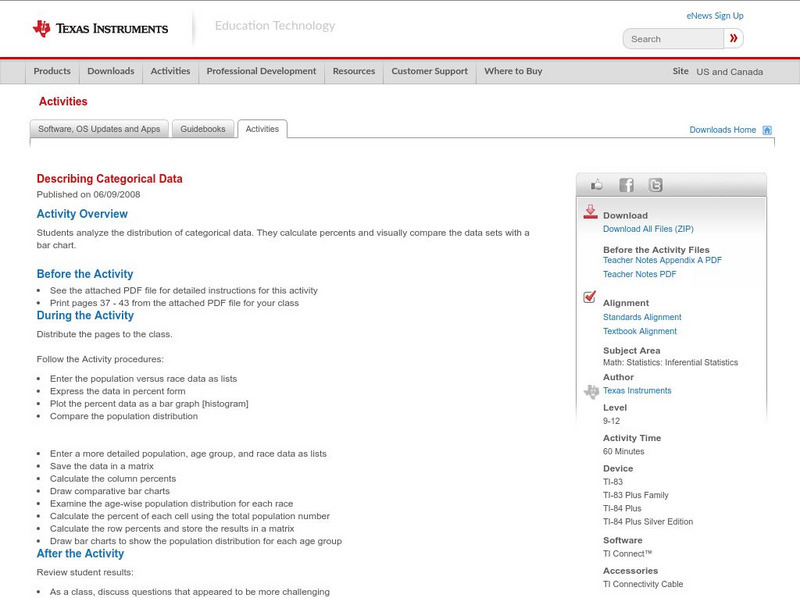
Task: Click the 'TI-84 Plus Silver Edition' entry
Action: tap(648, 522)
